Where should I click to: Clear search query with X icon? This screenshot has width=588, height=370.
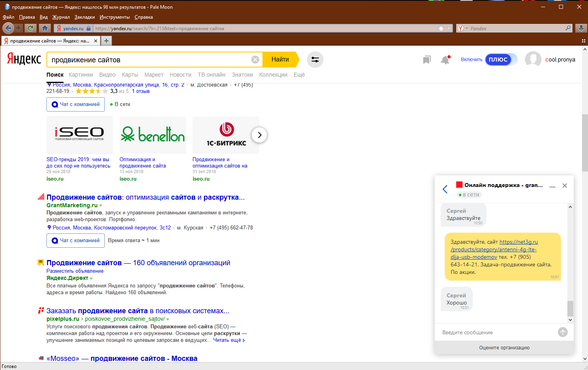tap(255, 60)
